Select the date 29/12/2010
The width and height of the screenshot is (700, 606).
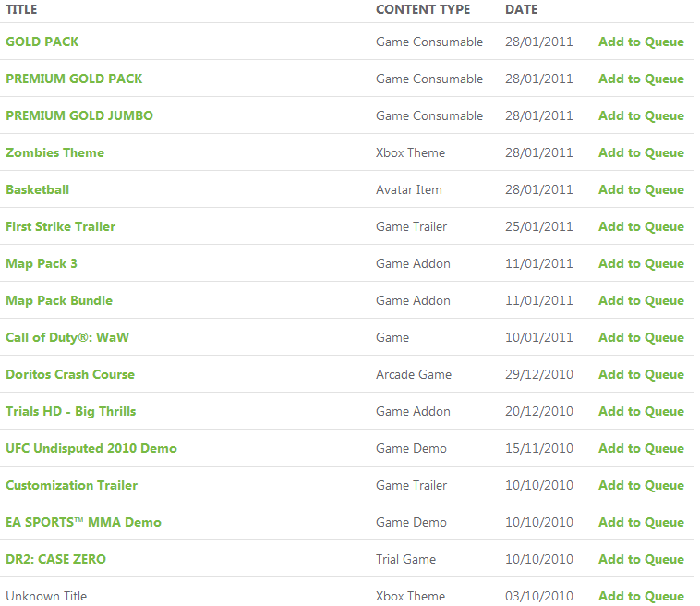[538, 374]
